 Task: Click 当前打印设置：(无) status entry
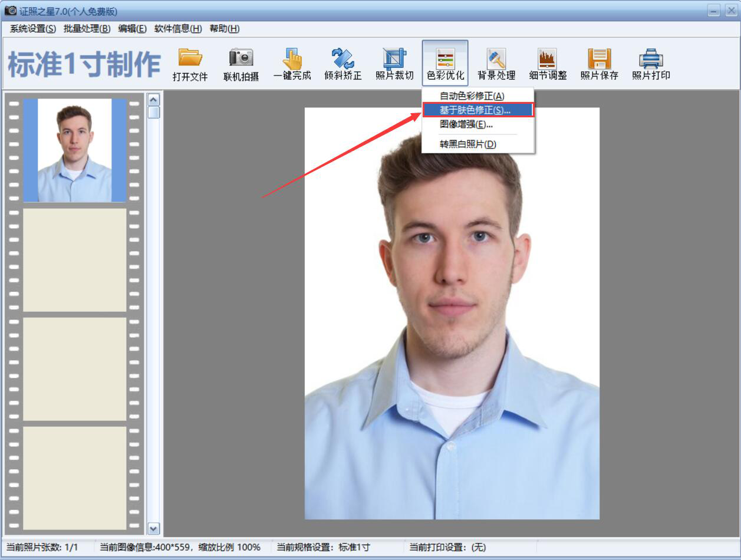[x=447, y=547]
